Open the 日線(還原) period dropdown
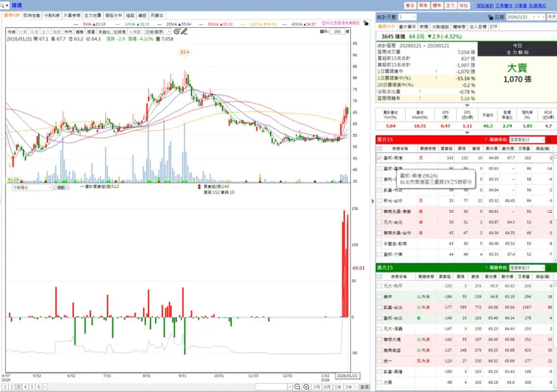 pyautogui.click(x=158, y=32)
